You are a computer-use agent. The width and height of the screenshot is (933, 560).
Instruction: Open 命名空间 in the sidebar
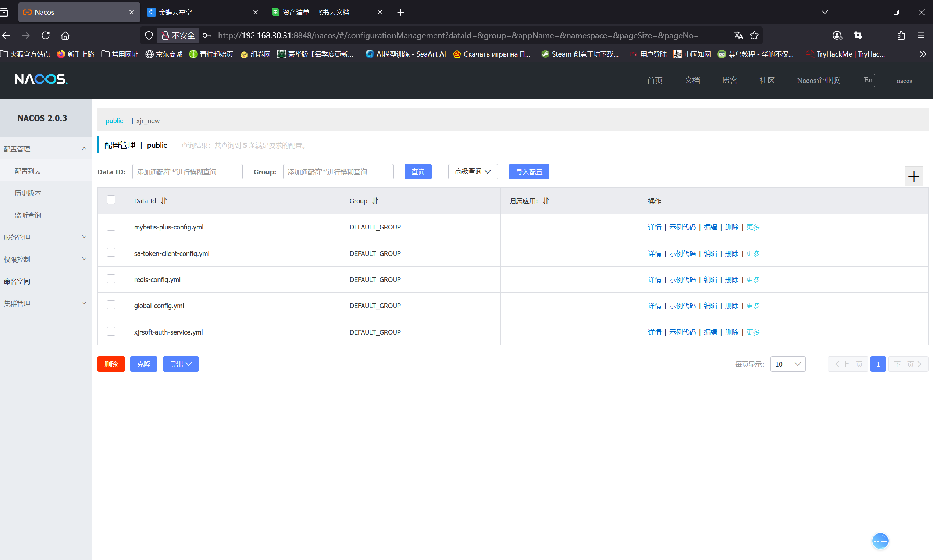tap(17, 281)
